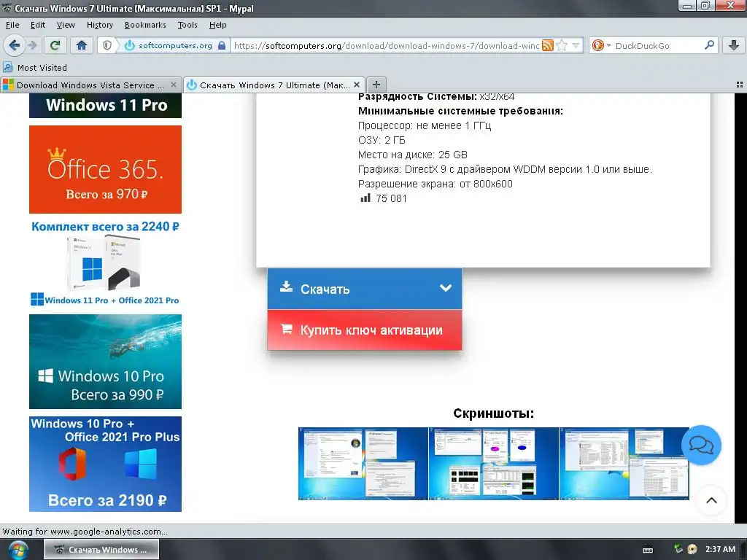Open the Most Visited bookmarks folder
The image size is (747, 560).
35,68
